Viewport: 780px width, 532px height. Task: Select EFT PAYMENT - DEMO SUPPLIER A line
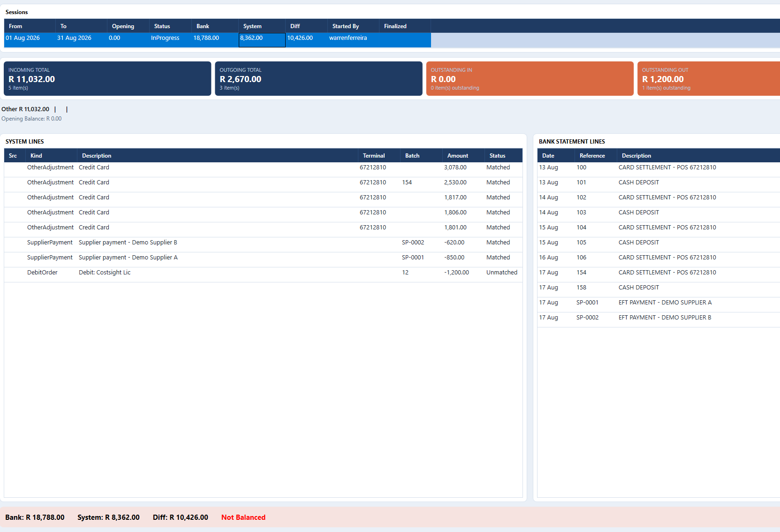tap(659, 305)
